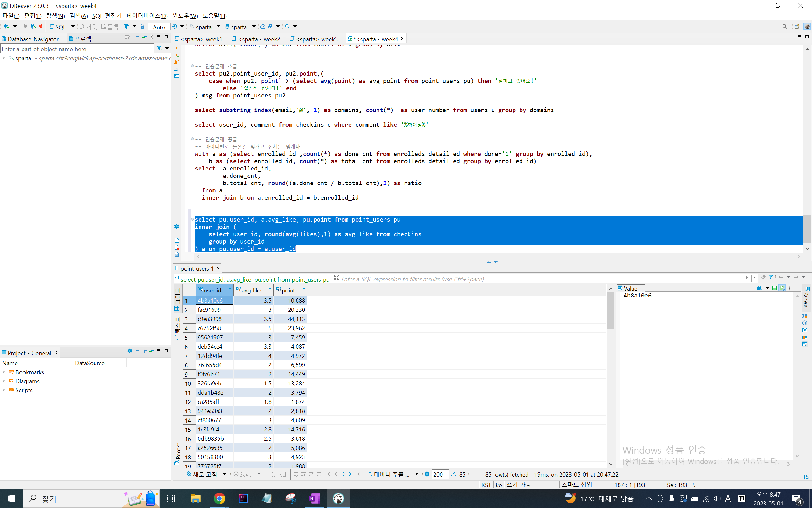Click the red disconnect icon
The width and height of the screenshot is (812, 508).
41,26
